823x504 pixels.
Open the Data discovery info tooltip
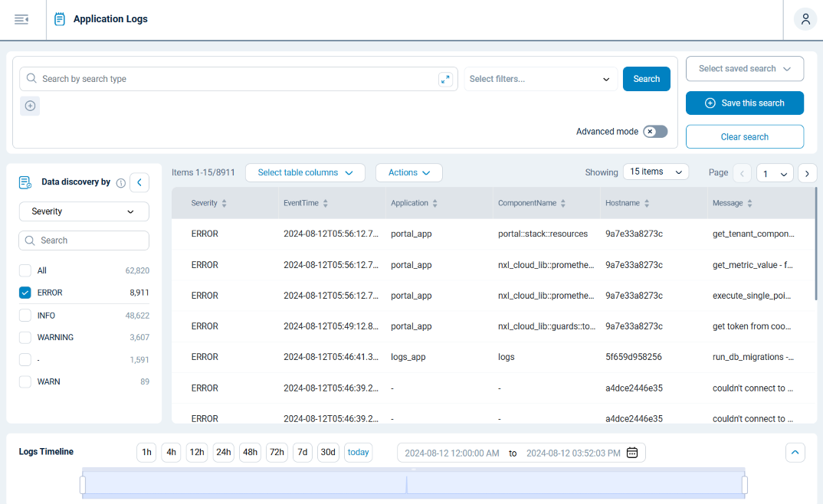pos(121,182)
